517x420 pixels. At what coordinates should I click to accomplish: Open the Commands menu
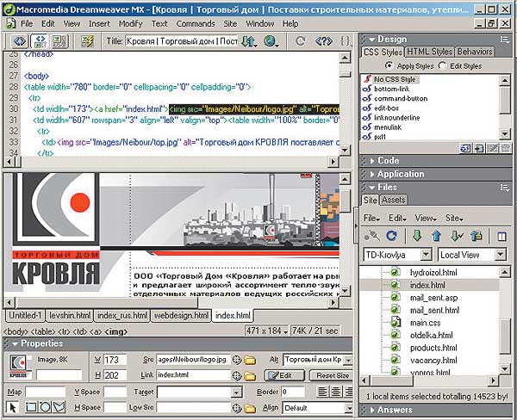pos(196,24)
